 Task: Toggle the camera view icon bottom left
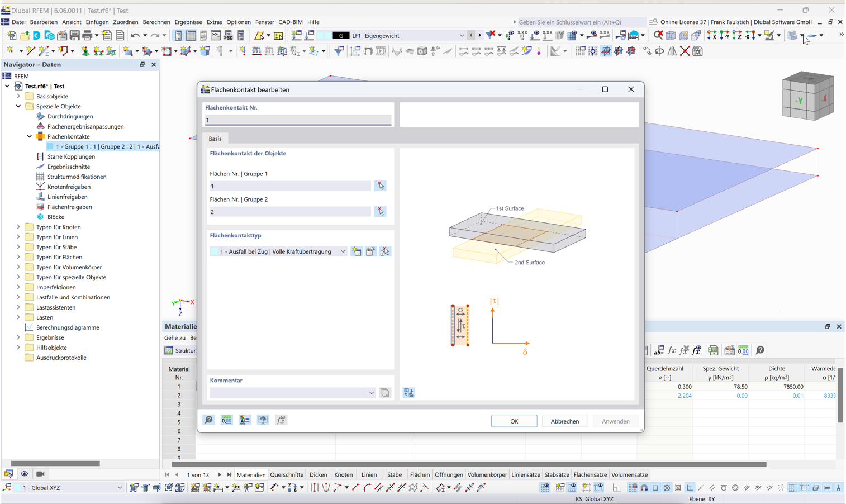point(40,473)
